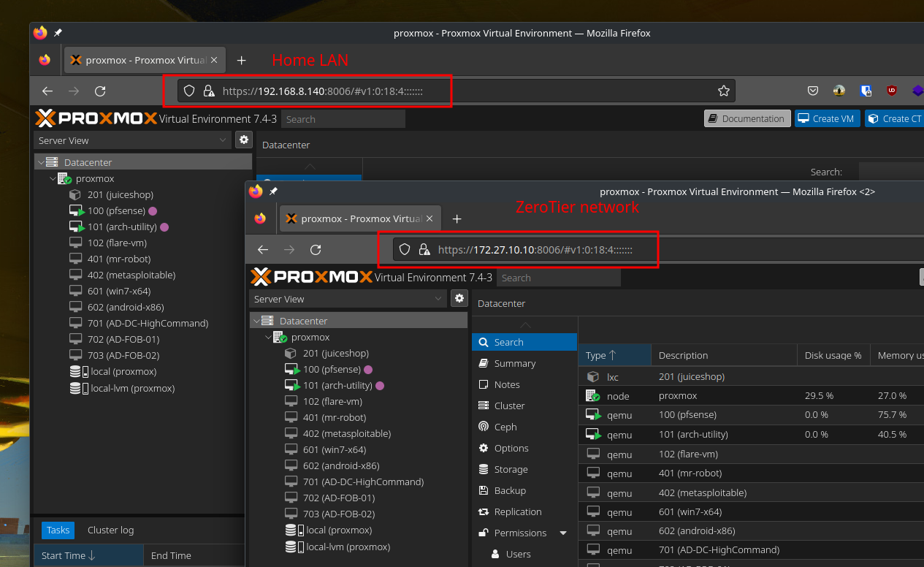The height and width of the screenshot is (567, 924).
Task: Open the Server View settings gear in back window
Action: pyautogui.click(x=244, y=140)
